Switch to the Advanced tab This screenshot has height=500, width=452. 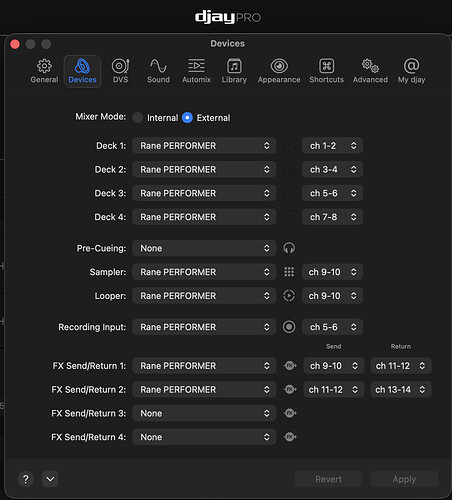point(370,71)
